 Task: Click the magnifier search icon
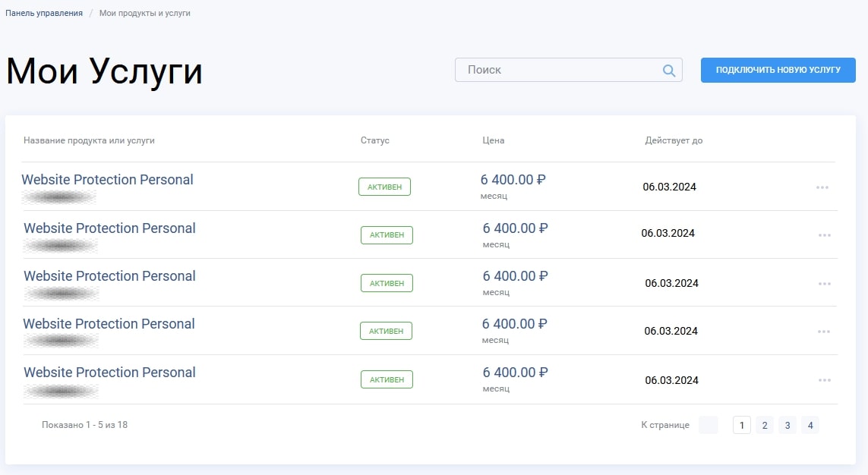point(669,71)
